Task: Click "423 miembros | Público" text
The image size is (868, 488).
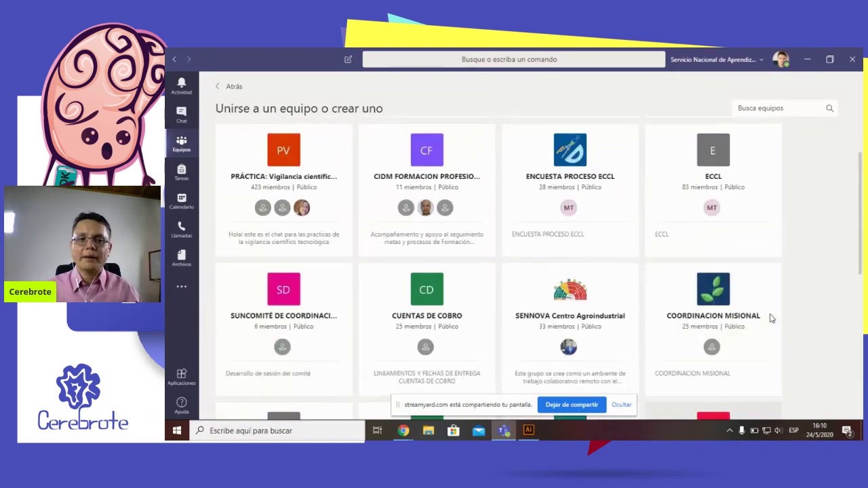Action: point(283,187)
